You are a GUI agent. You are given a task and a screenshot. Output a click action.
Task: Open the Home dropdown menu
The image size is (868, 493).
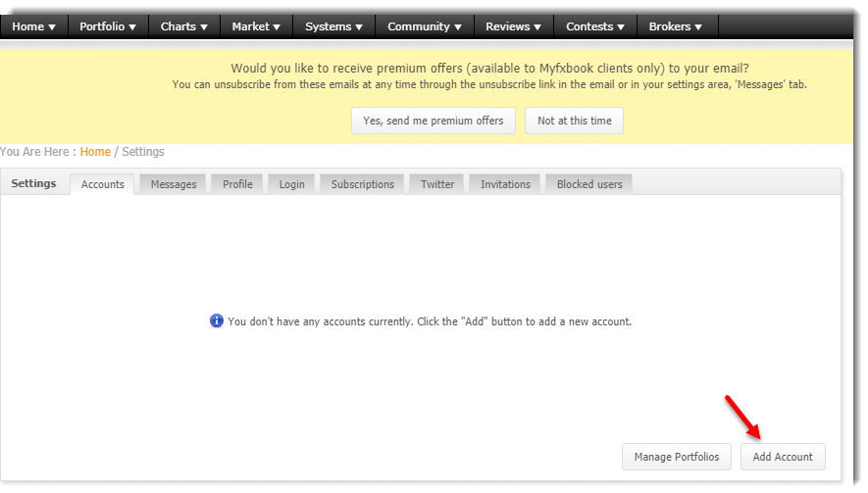(x=33, y=26)
